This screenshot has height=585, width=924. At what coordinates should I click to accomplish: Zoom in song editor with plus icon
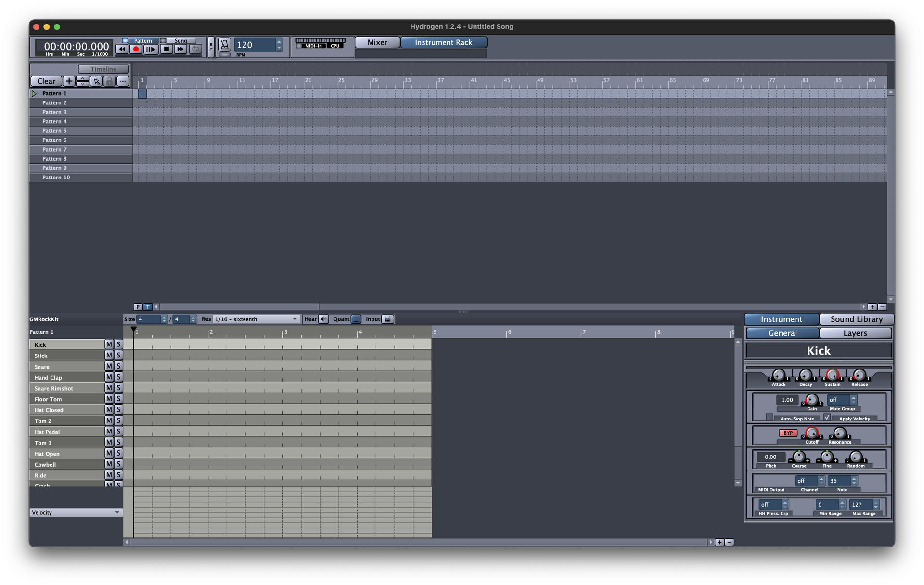(x=873, y=307)
